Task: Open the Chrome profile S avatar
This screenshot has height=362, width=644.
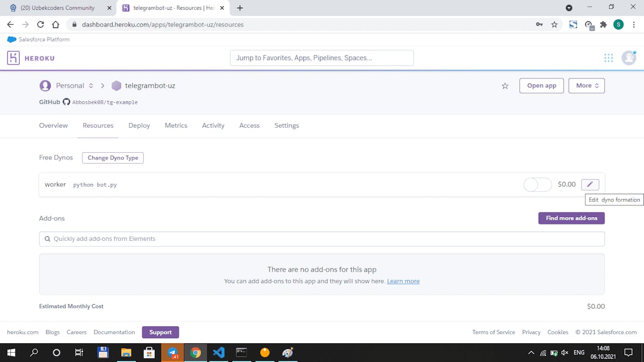Action: pos(618,24)
